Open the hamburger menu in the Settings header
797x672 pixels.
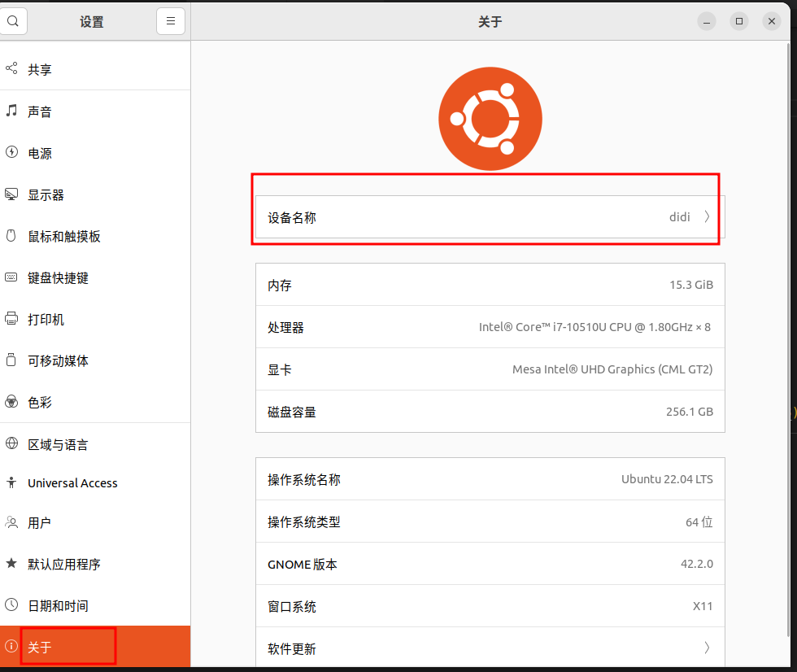(170, 21)
